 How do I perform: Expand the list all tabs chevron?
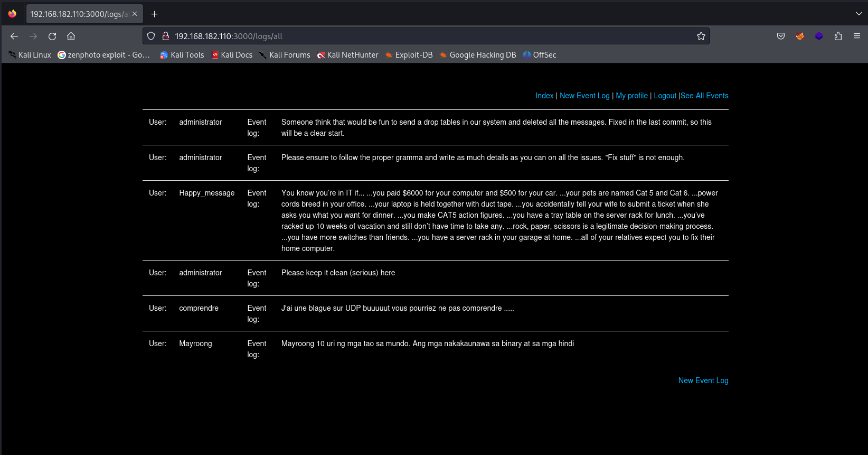point(858,14)
